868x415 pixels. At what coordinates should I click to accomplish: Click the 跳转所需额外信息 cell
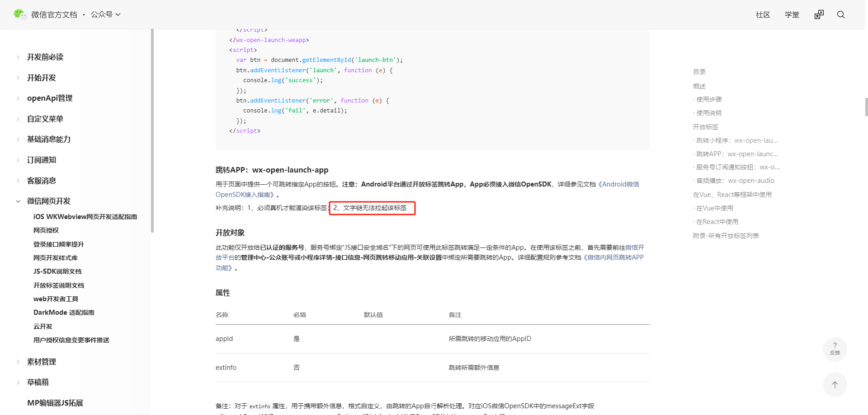474,368
